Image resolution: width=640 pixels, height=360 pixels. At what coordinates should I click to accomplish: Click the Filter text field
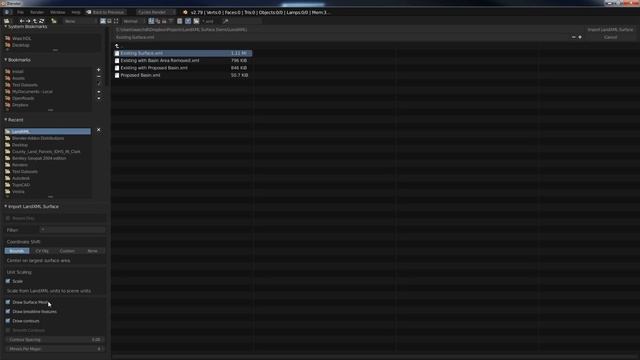point(73,230)
